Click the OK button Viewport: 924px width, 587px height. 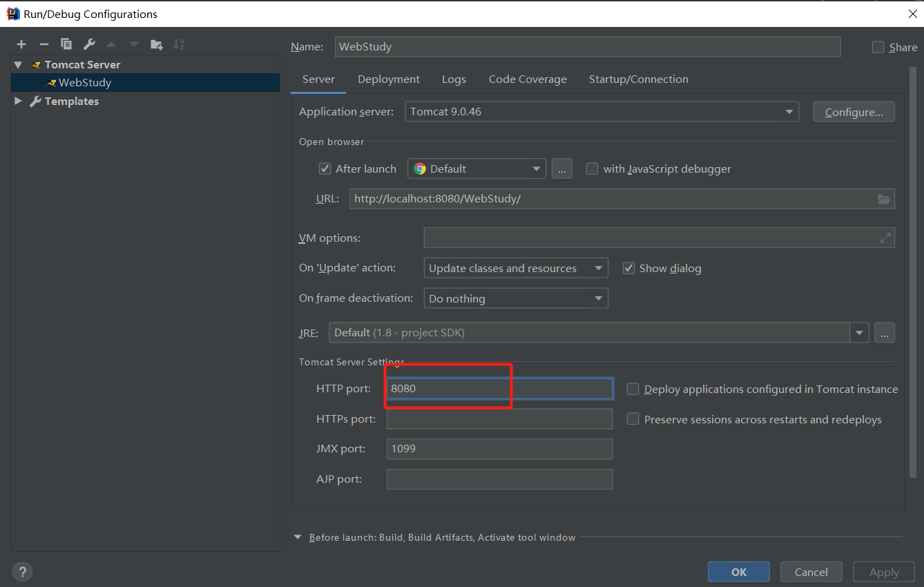[739, 572]
